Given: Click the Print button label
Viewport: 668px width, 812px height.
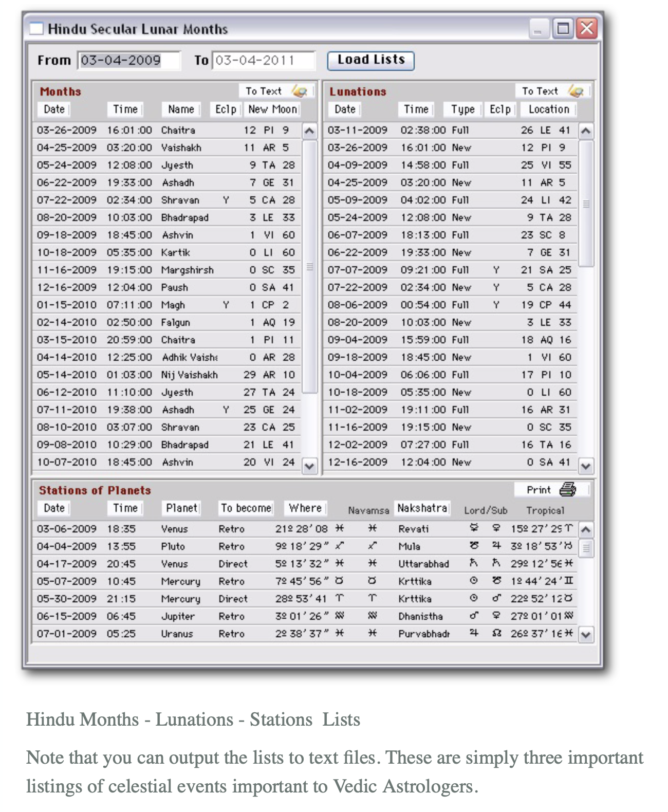Looking at the screenshot, I should coord(538,490).
